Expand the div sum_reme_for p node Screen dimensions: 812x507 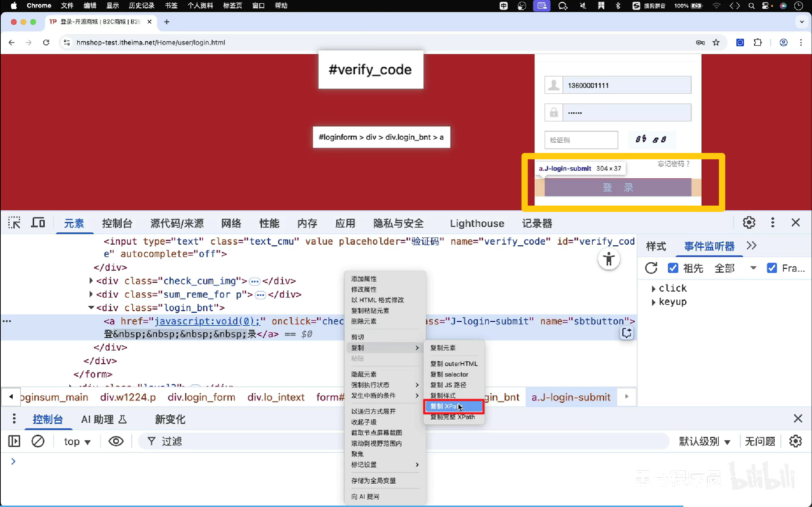(91, 294)
